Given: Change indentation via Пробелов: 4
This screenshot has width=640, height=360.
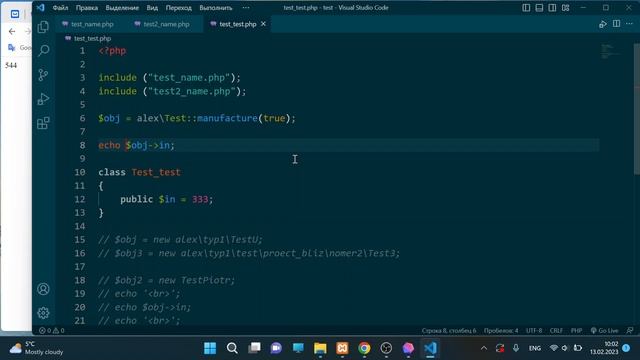Looking at the screenshot, I should [501, 331].
